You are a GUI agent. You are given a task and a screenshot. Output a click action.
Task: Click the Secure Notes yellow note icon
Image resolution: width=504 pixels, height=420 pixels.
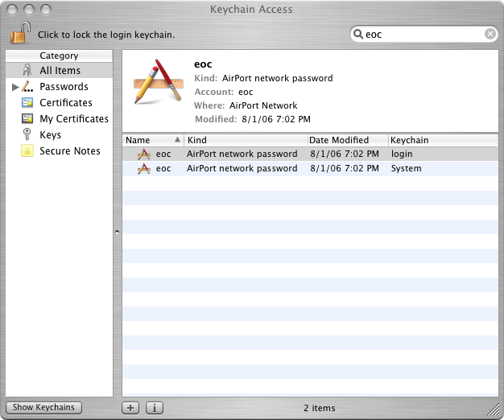[27, 150]
